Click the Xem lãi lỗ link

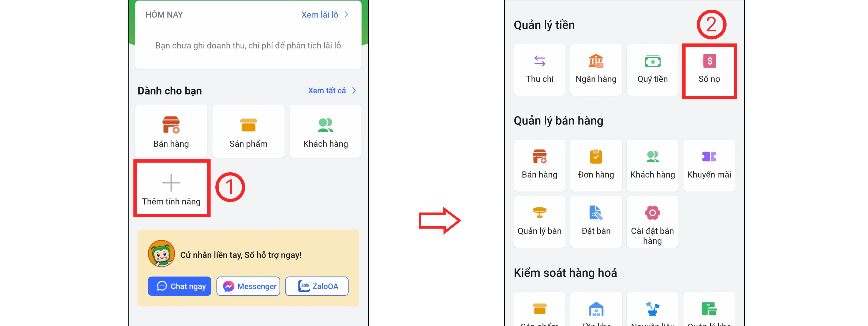tap(319, 14)
